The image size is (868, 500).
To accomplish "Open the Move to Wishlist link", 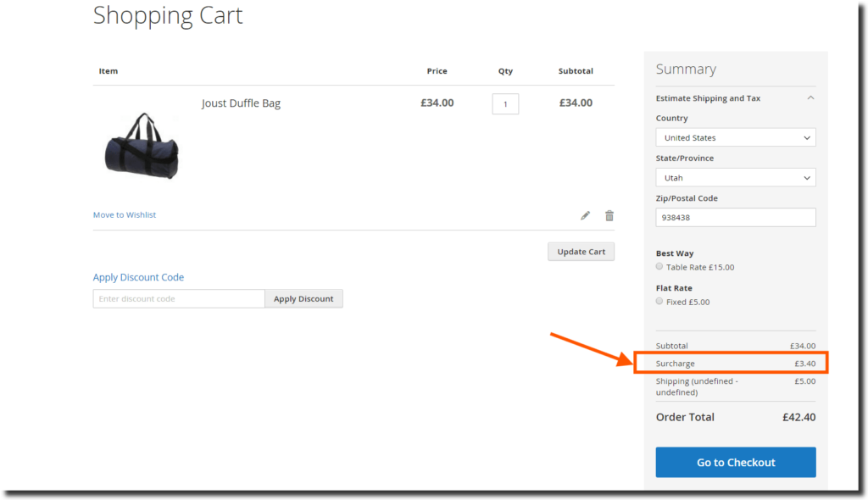I will tap(124, 214).
